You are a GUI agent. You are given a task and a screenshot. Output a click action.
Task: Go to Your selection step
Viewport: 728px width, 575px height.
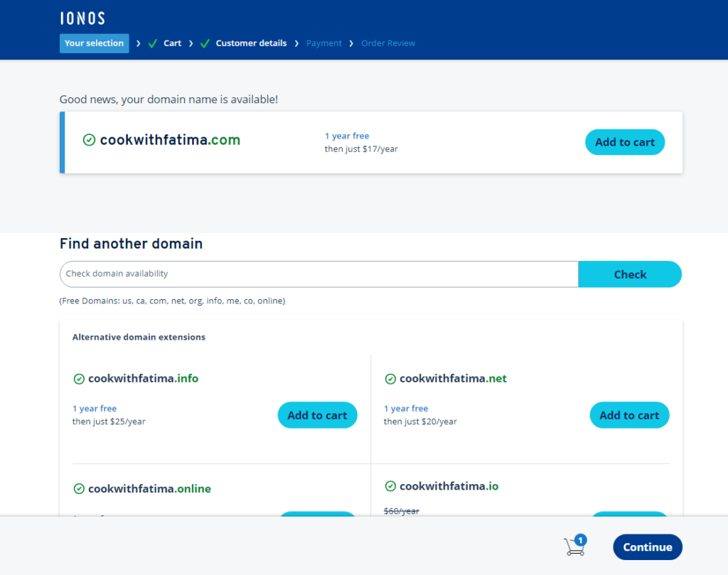94,43
